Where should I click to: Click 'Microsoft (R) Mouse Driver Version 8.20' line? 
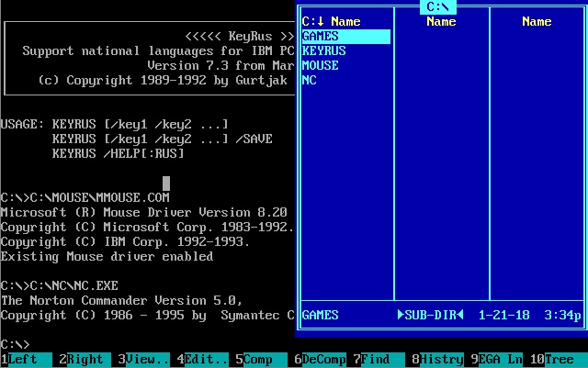click(143, 213)
